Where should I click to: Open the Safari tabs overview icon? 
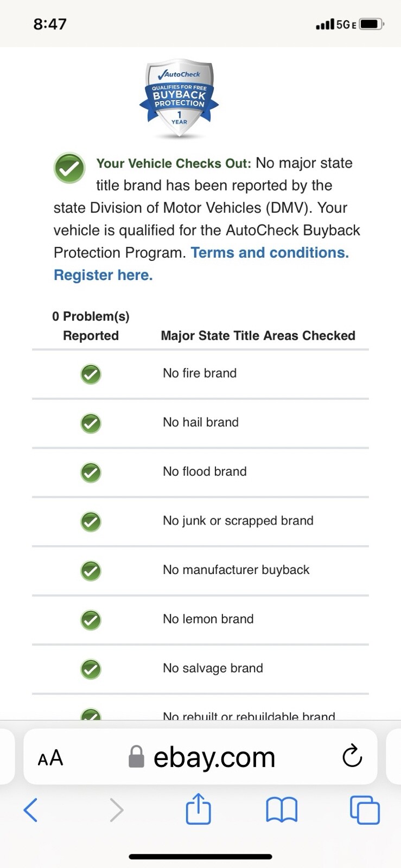(x=365, y=810)
